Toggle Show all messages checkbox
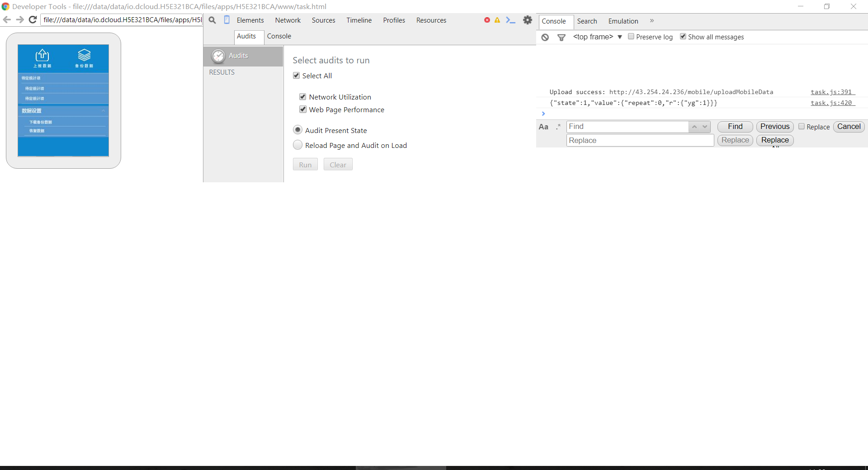The width and height of the screenshot is (868, 470). click(x=683, y=36)
